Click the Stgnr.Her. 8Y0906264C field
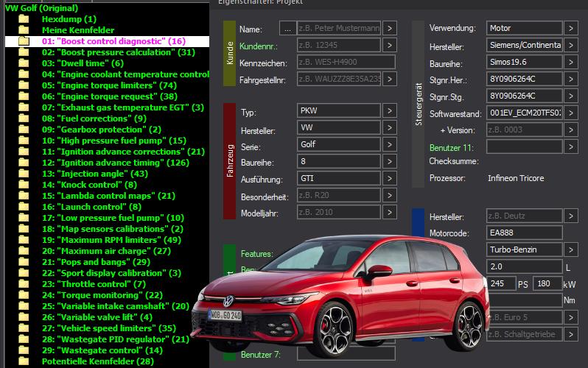 (524, 79)
